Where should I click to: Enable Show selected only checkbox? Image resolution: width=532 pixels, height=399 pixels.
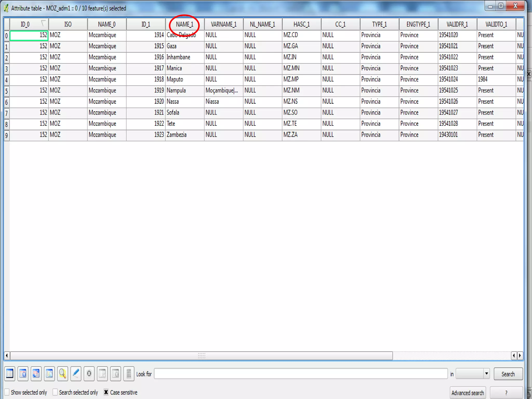tap(7, 392)
